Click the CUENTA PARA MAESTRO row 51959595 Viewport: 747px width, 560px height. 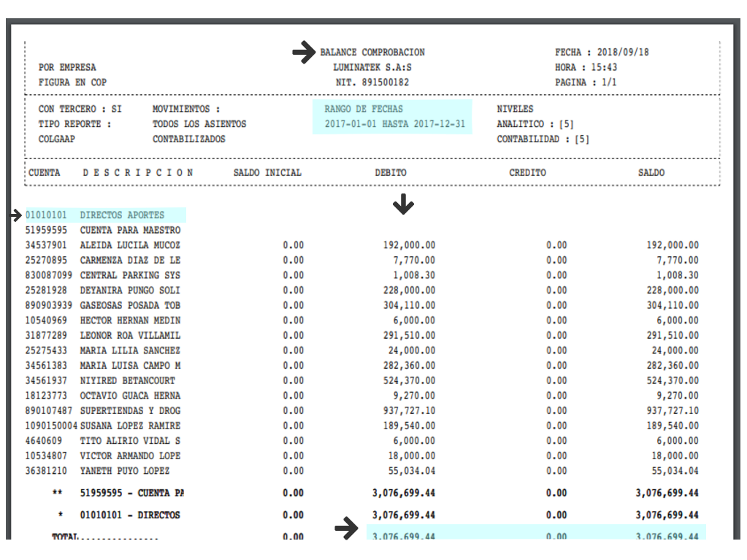pyautogui.click(x=102, y=230)
